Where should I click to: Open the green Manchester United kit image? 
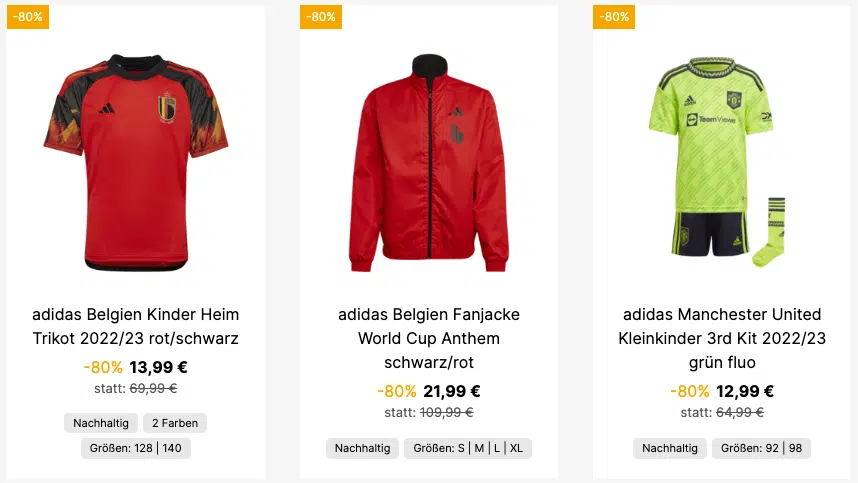(718, 162)
